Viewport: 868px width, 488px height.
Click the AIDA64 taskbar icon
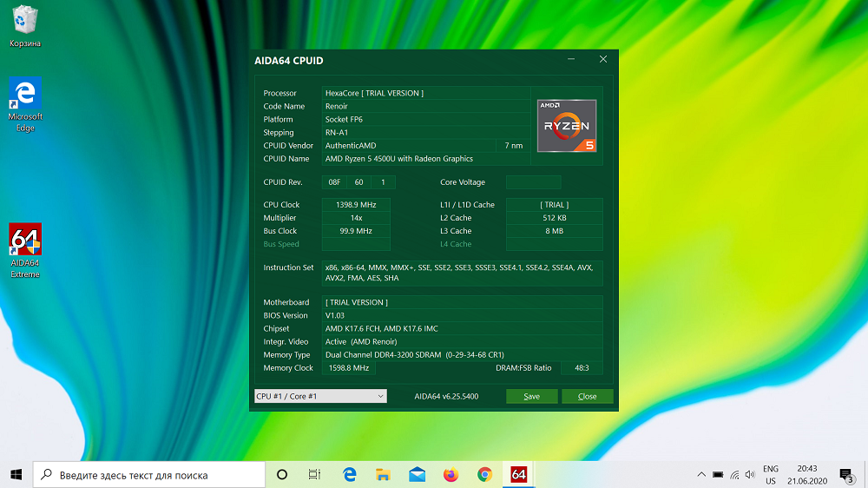[519, 475]
